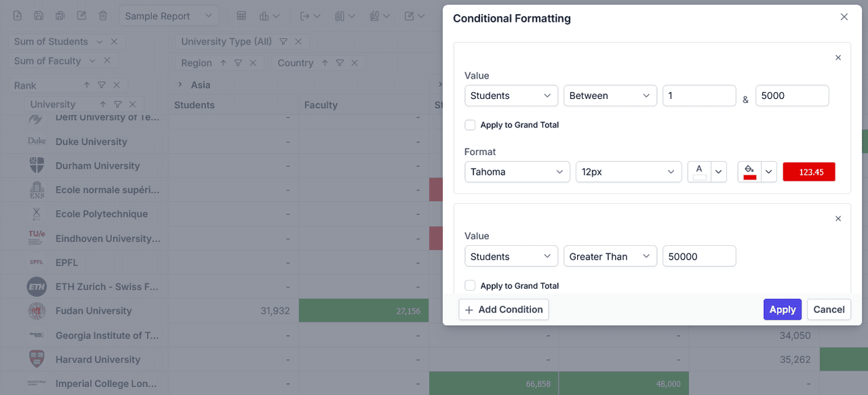Open the chart type dropdown in toolbar
Screen dimensions: 868x395
(x=270, y=16)
